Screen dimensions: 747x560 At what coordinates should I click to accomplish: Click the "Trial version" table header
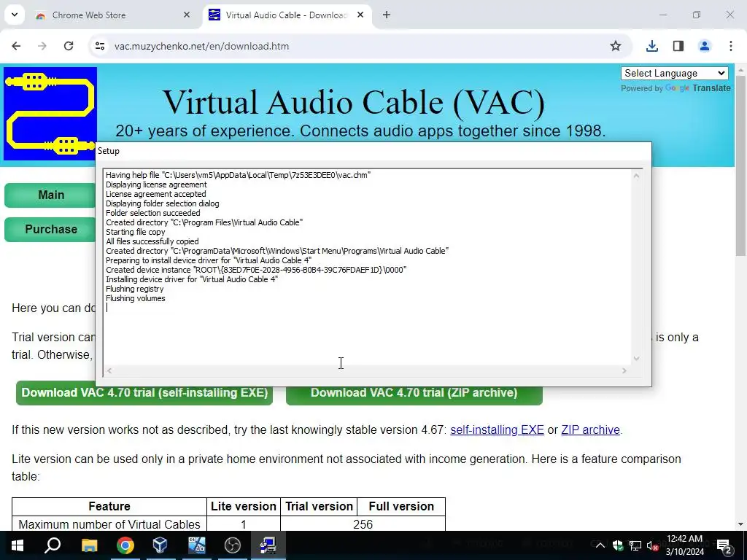319,506
